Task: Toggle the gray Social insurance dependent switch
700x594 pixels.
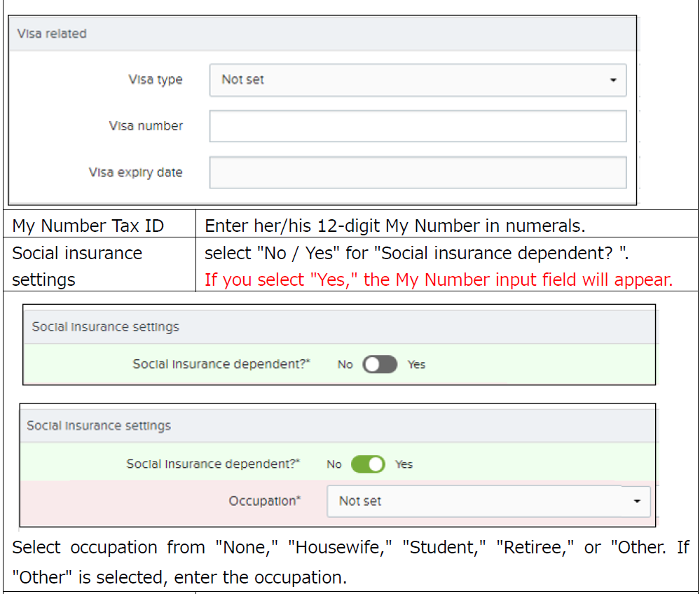Action: (380, 364)
